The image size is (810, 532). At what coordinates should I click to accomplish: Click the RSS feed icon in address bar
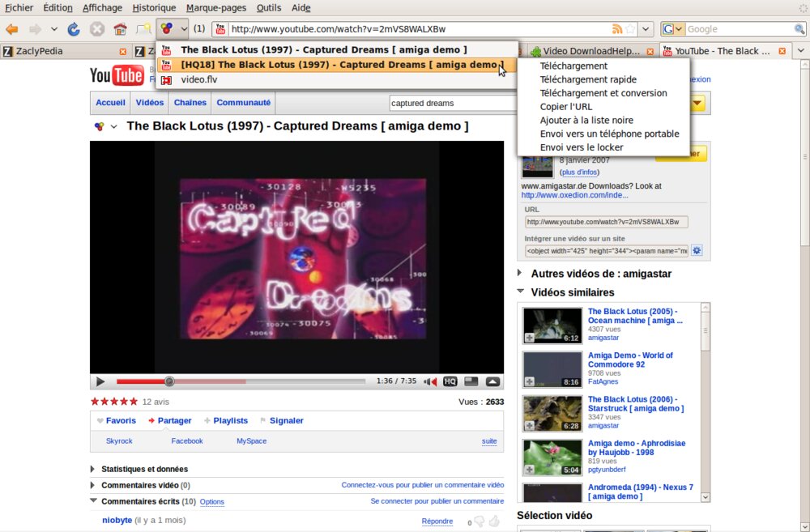coord(617,29)
